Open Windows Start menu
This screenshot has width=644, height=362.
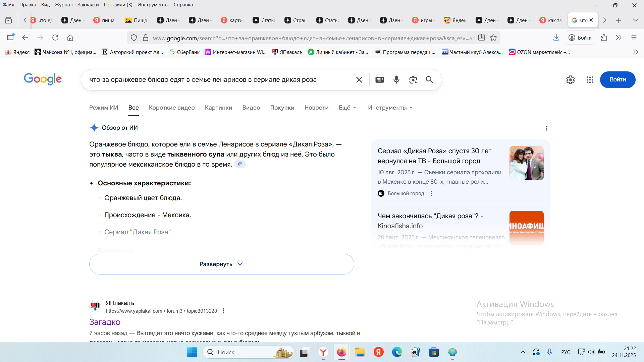pos(192,352)
